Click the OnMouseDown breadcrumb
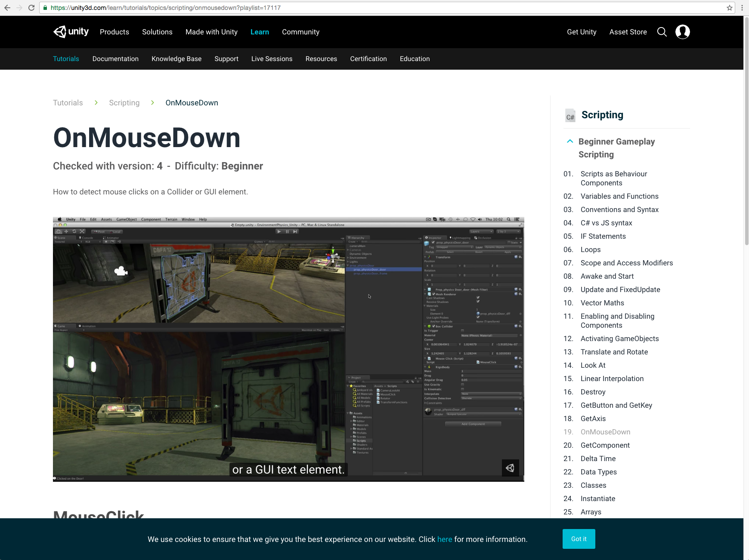Viewport: 749px width, 560px height. coord(192,103)
